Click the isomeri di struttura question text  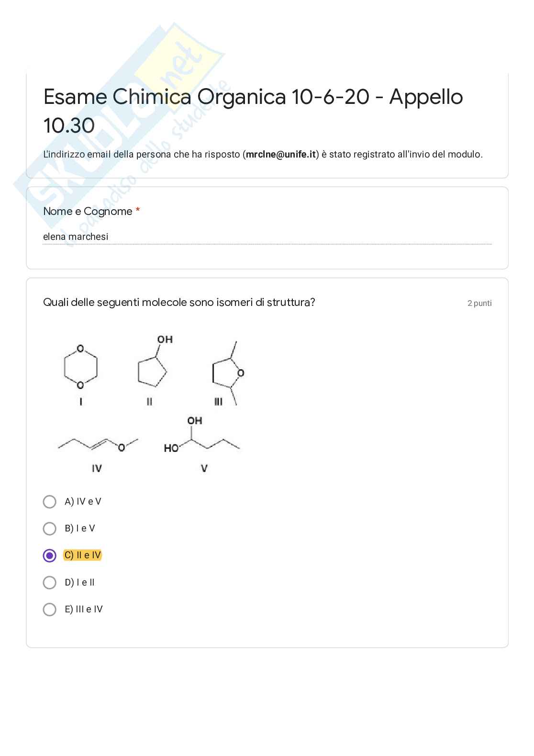click(179, 303)
